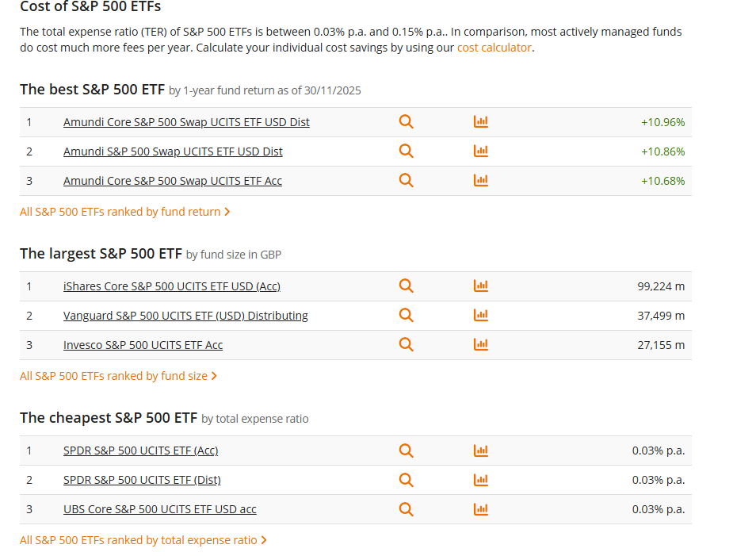The image size is (756, 556).
Task: Open chart icon for UBS Core S&P 500 USD acc
Action: [x=481, y=509]
